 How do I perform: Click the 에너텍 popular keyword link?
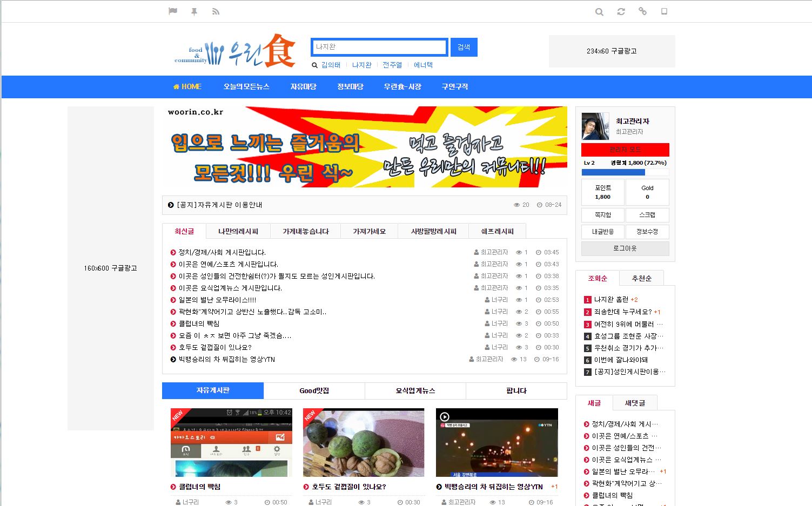click(423, 65)
